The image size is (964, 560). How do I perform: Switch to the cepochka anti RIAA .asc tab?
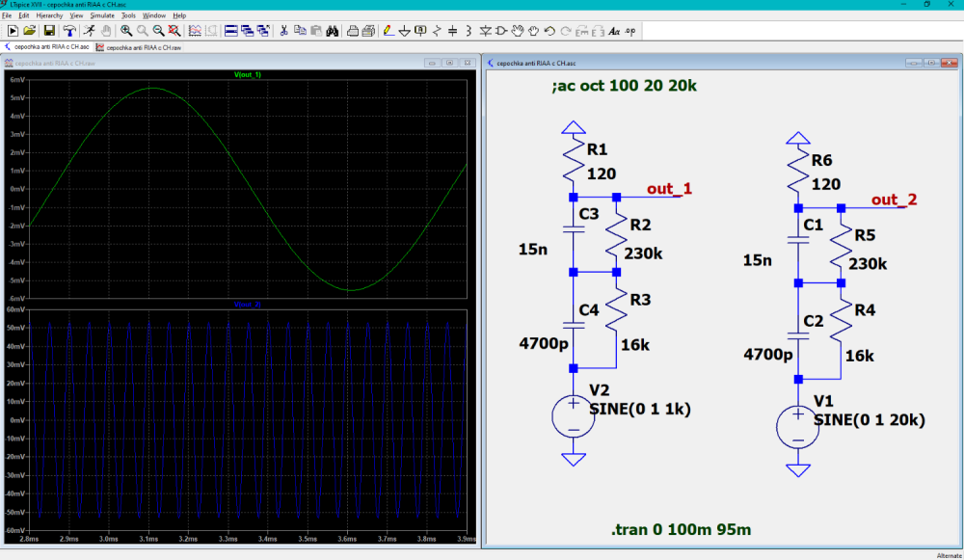pyautogui.click(x=48, y=46)
